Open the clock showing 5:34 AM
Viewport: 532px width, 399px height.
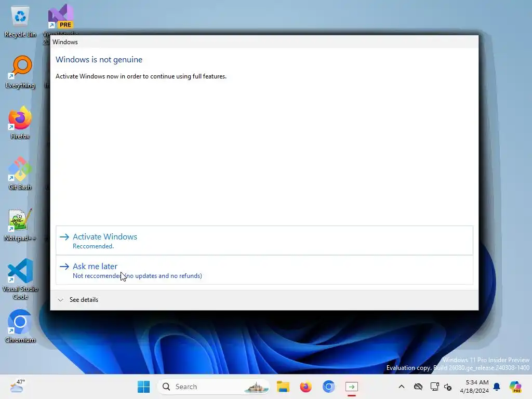474,387
